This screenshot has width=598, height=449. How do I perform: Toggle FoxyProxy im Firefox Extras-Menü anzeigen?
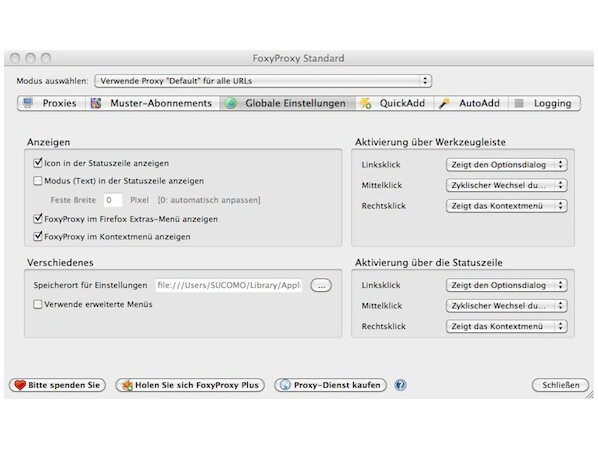[x=38, y=219]
